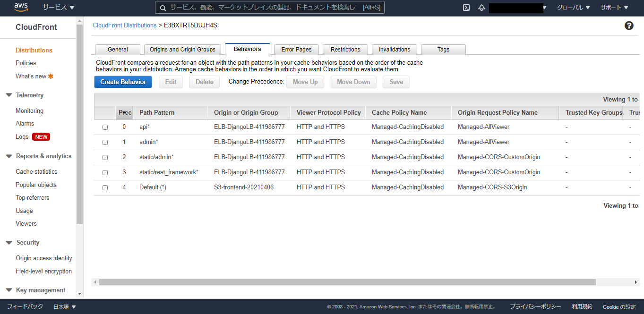
Task: Tick the checkbox for the api* behavior
Action: pos(105,127)
